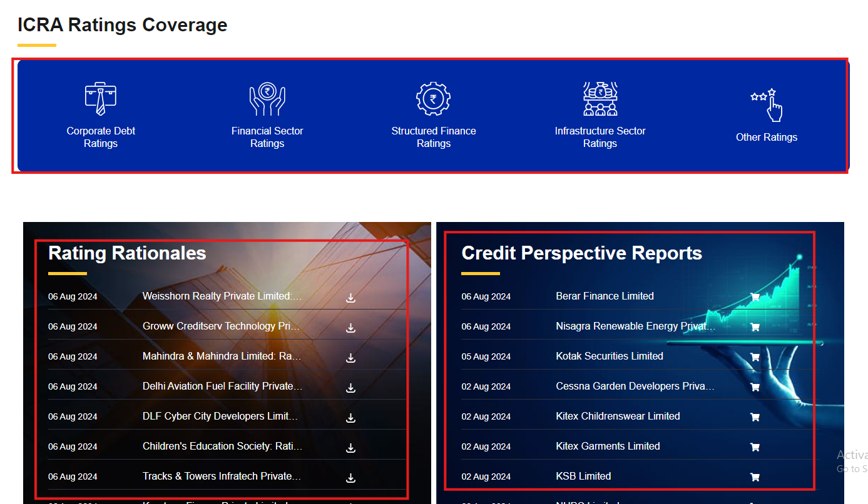Download the Mahindra & Mahindra rationale
Viewport: 868px width, 504px height.
(x=350, y=358)
